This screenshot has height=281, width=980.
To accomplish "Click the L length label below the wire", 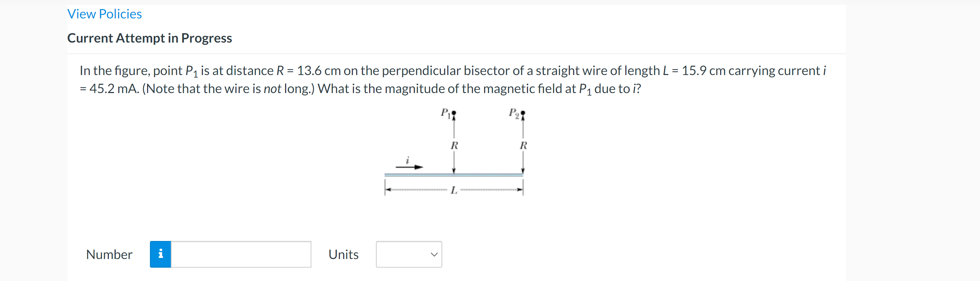I will coord(454,190).
